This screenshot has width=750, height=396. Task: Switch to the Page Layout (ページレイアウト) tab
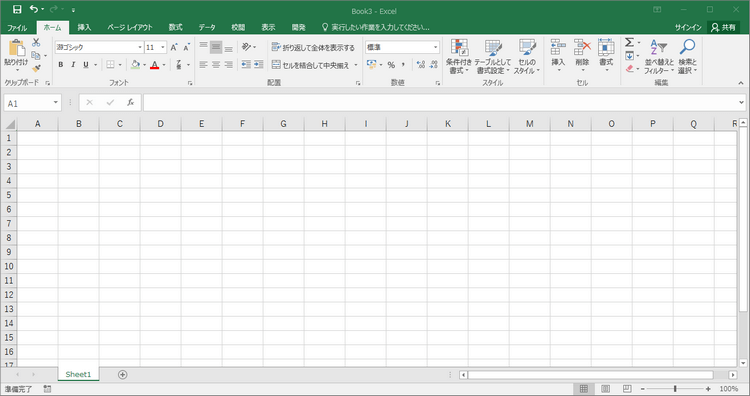point(130,27)
